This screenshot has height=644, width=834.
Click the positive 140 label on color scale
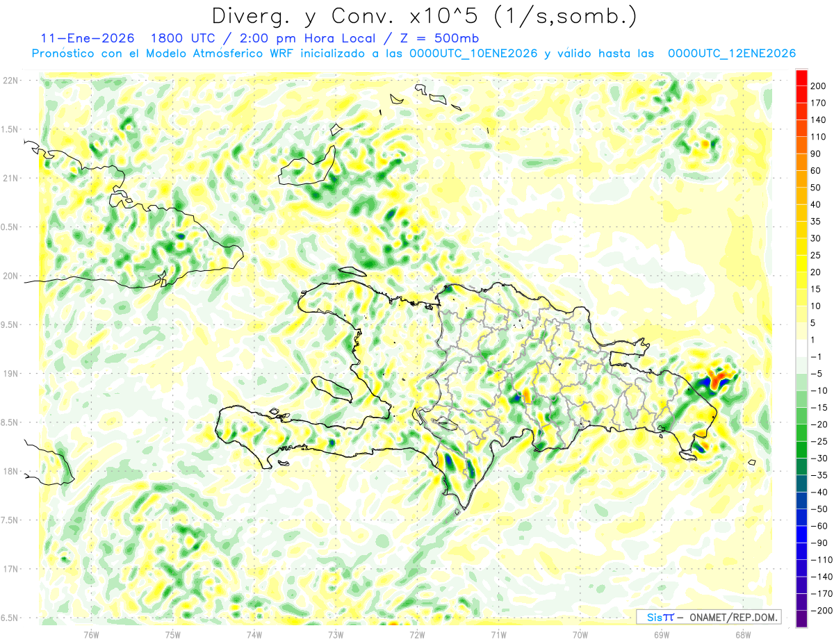(x=819, y=120)
